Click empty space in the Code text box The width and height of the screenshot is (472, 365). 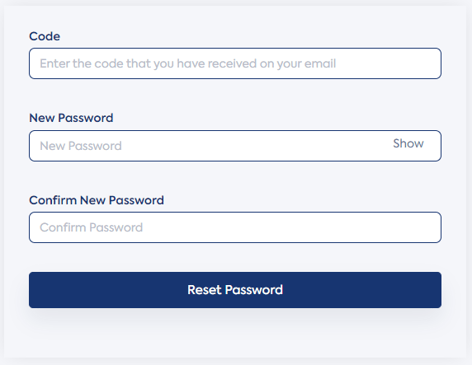click(387, 63)
